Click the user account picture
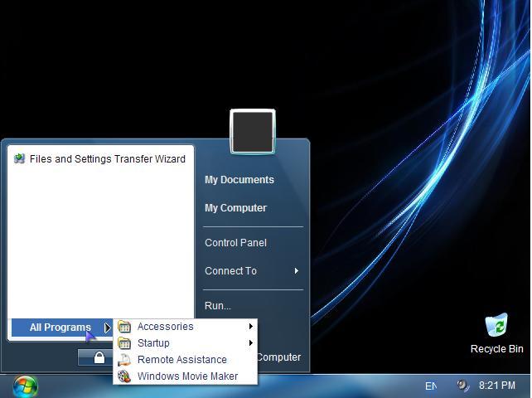This screenshot has height=398, width=532. [x=253, y=132]
